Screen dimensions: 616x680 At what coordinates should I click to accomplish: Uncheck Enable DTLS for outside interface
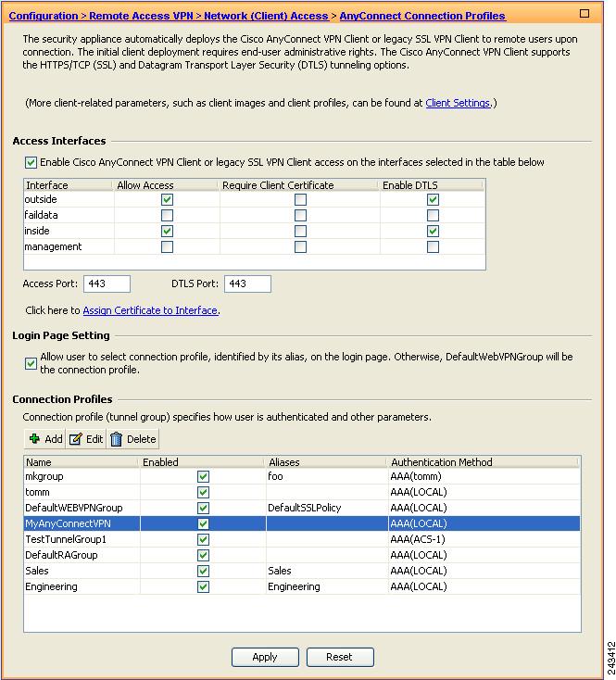[x=433, y=199]
